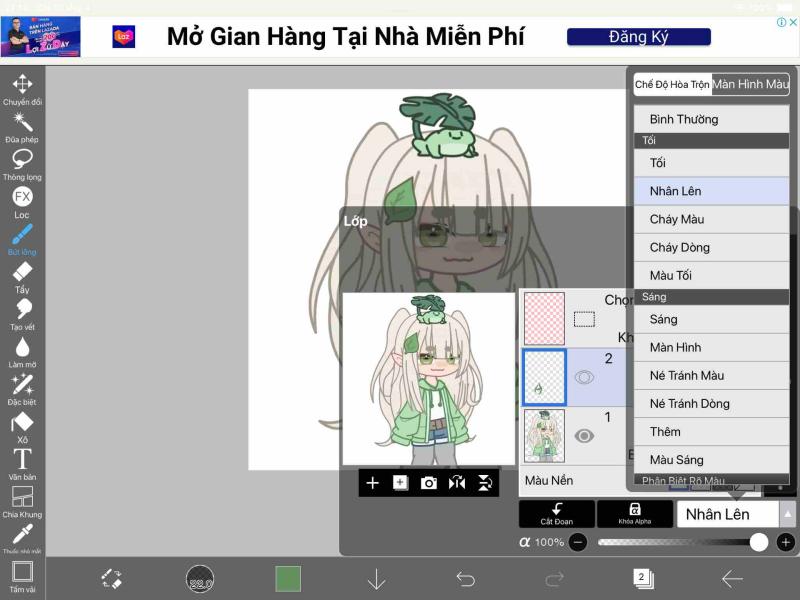
Task: Open the Nhân Lên blend mode dropdown
Action: click(736, 514)
